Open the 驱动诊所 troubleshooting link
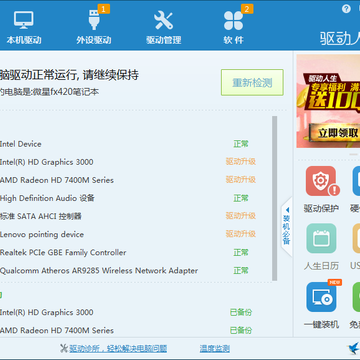Screen dimensions: 360x360 coord(118,349)
